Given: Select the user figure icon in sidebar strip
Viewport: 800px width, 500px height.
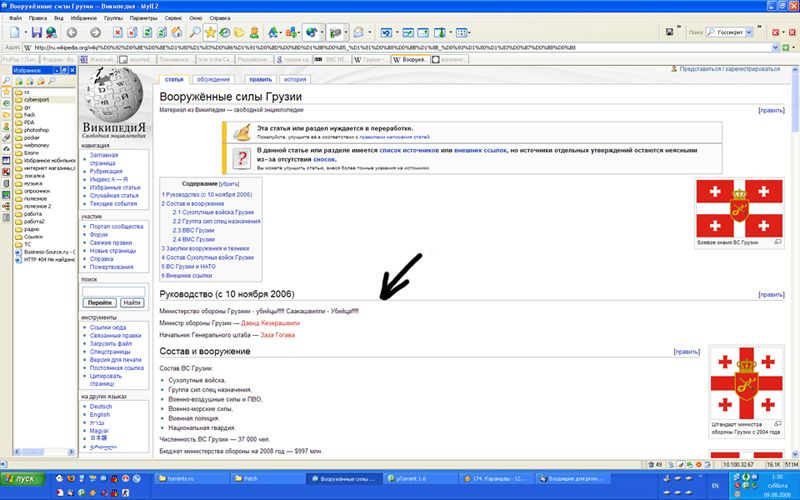Looking at the screenshot, I should pos(6,126).
